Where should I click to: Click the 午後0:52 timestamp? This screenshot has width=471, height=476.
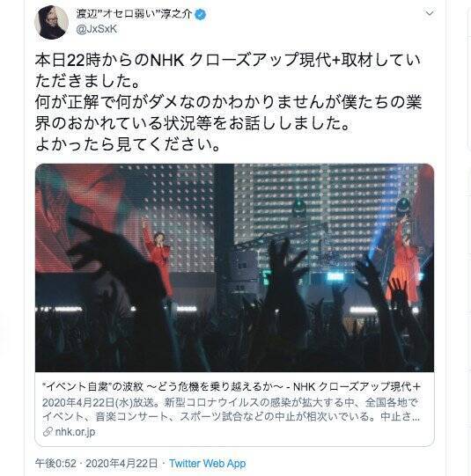[x=55, y=464]
